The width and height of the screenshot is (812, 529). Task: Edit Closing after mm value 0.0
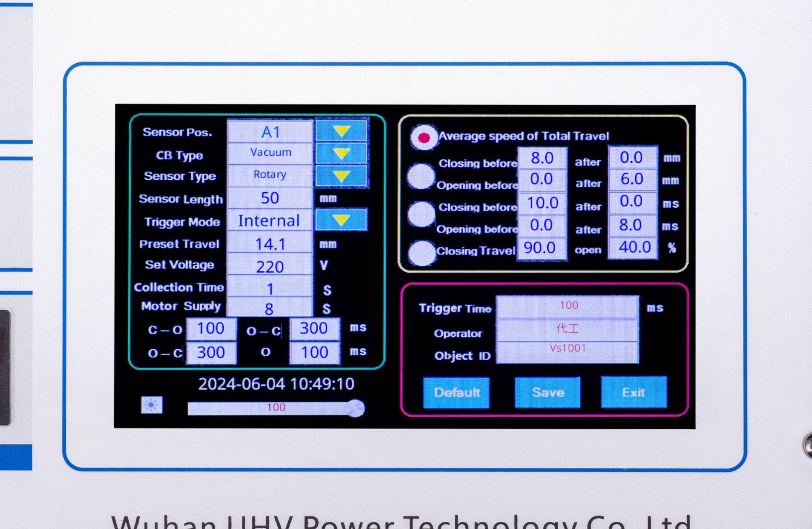point(633,157)
